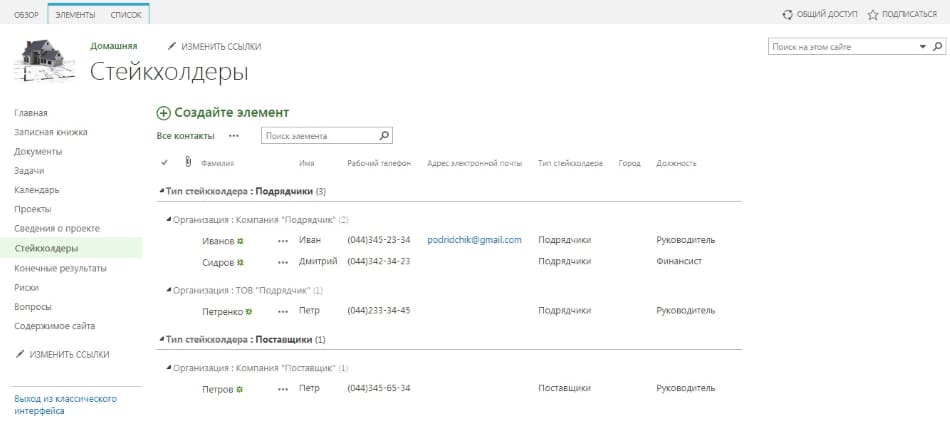Open Сведения о проекте navigation link

(57, 228)
